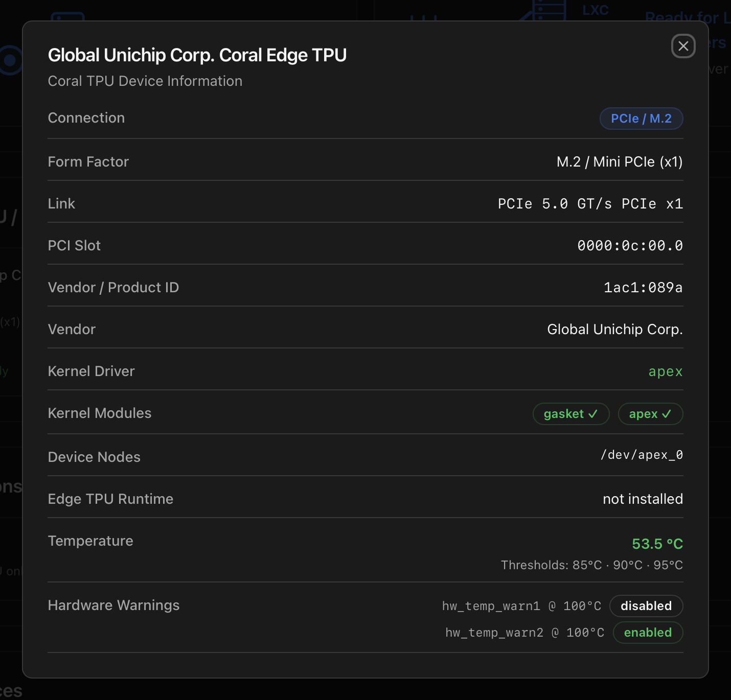Click the Temperature label
The width and height of the screenshot is (731, 700).
(x=90, y=541)
